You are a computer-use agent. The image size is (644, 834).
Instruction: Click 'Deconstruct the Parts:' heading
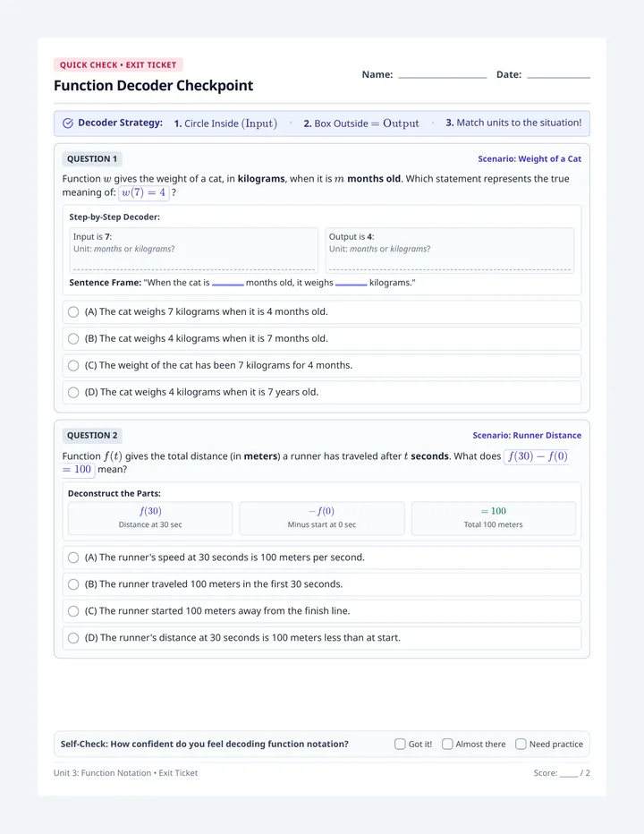[114, 494]
